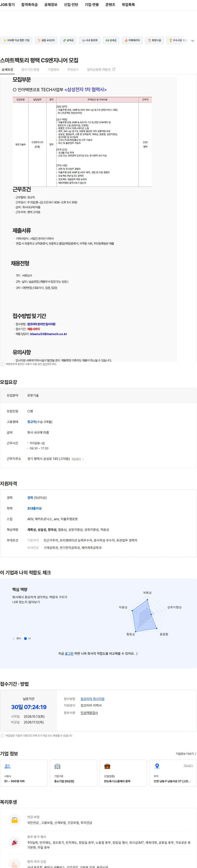Click the chevron after the 적합도 비교 sentence
This screenshot has height=868, width=197.
[x=137, y=654]
